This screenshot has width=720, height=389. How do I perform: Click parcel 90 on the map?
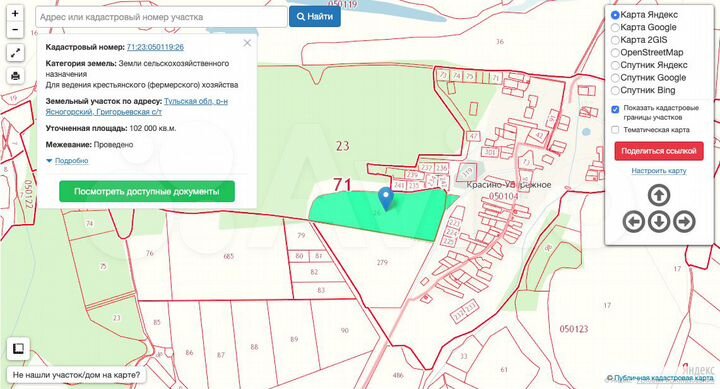pos(345,330)
